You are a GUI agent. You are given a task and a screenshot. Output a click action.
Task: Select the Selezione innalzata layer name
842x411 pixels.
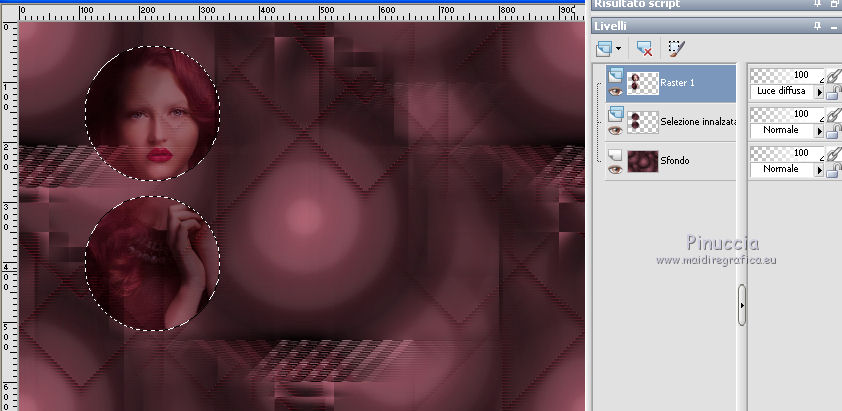698,122
